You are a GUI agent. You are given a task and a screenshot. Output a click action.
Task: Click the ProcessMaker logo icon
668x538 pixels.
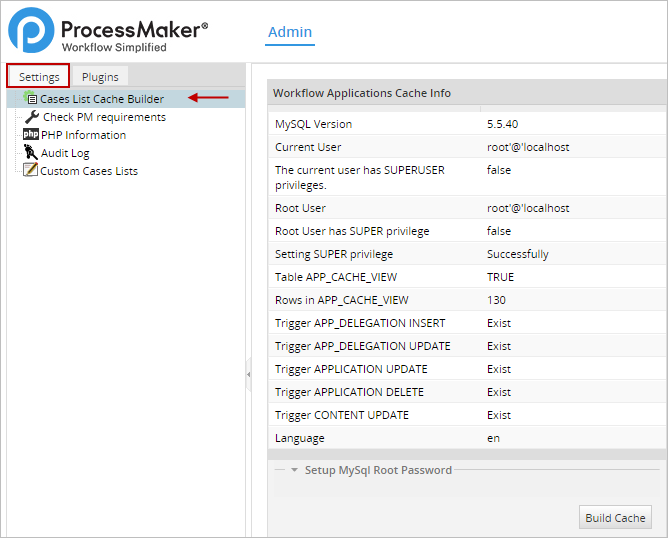(30, 30)
